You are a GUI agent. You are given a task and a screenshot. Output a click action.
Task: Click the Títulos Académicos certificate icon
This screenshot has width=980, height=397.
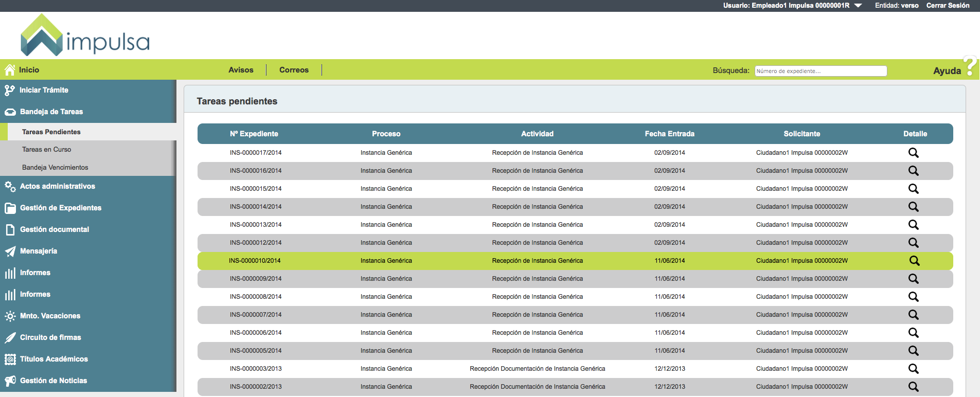[10, 359]
